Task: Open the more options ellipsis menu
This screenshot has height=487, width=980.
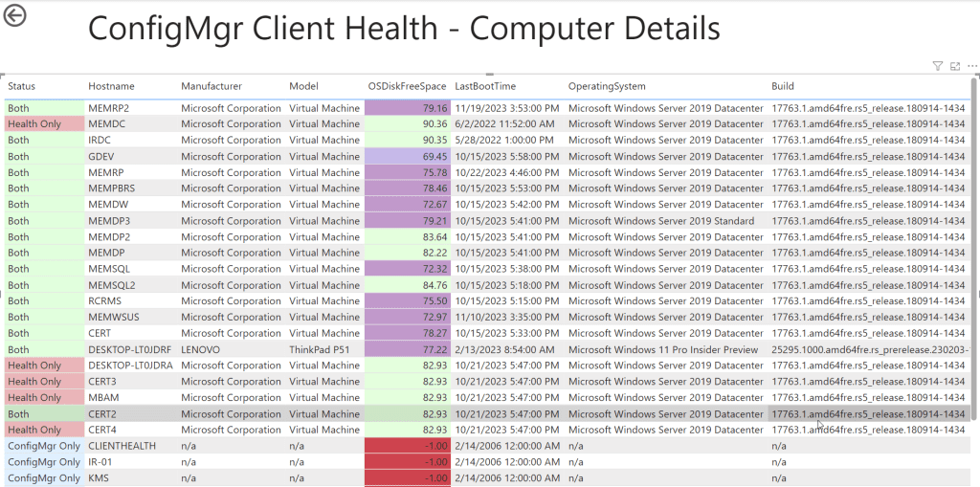Action: click(972, 66)
